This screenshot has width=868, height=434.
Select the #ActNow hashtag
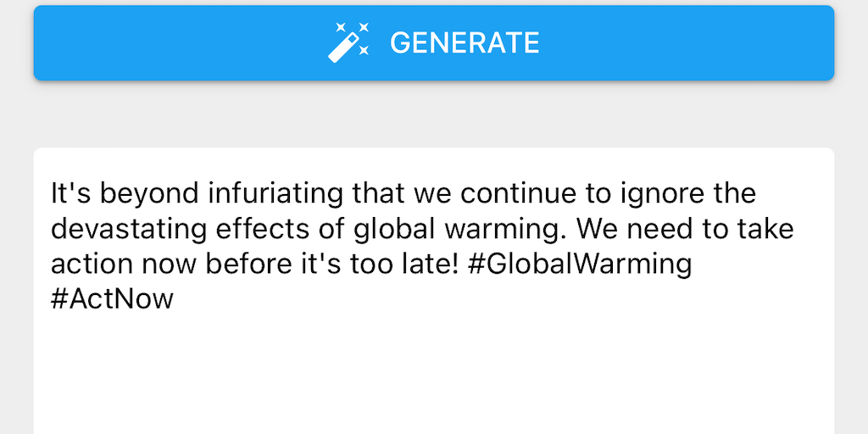pyautogui.click(x=112, y=300)
